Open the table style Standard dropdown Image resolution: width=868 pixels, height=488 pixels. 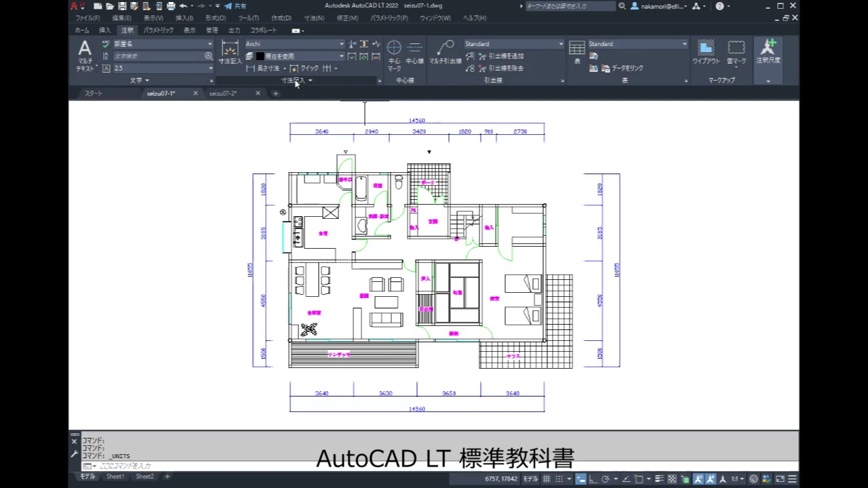(x=637, y=44)
